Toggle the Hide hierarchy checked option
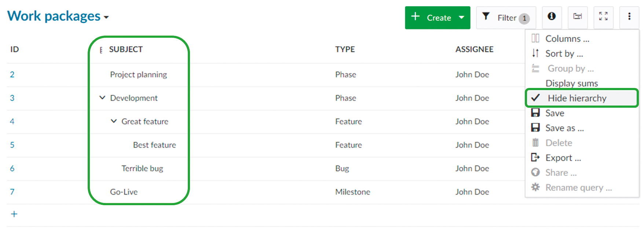Screen dimensions: 644x229 coord(577,98)
